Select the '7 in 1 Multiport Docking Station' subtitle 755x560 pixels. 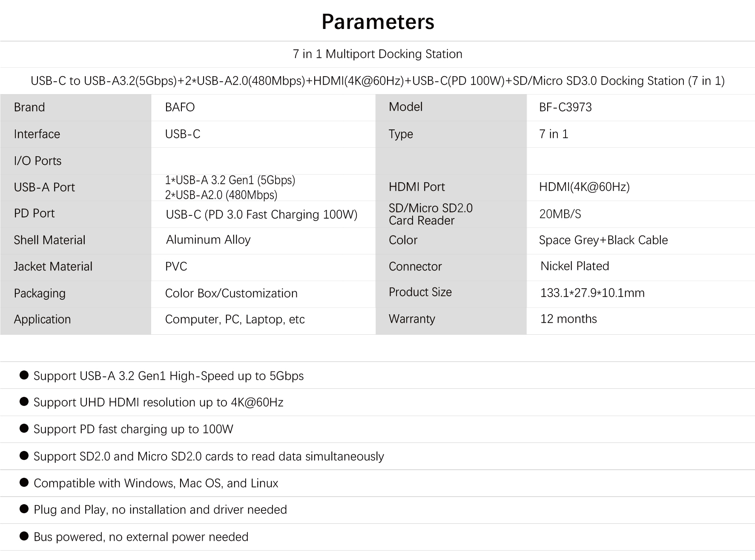coord(377,54)
